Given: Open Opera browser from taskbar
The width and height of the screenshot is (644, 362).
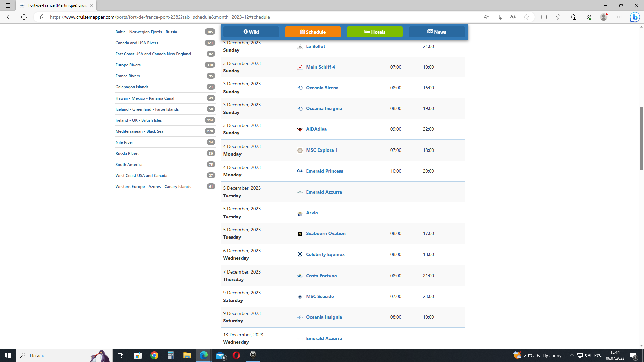Looking at the screenshot, I should coord(236,355).
